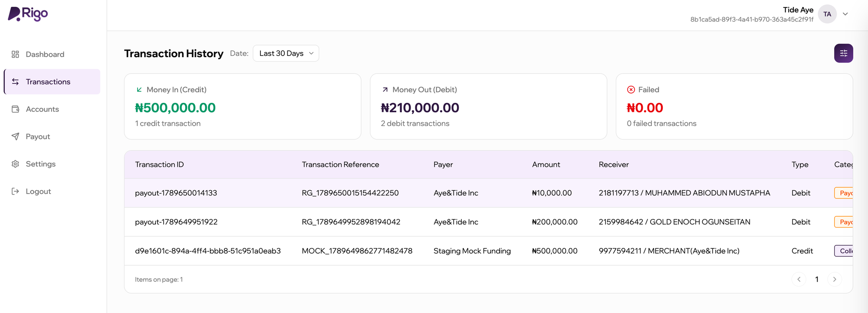Click the Money In credit arrow icon
Screen dimensions: 868x313
coord(139,90)
